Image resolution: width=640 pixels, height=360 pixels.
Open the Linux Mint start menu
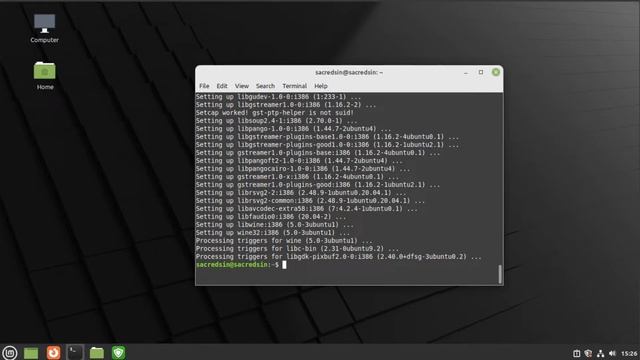(9, 352)
